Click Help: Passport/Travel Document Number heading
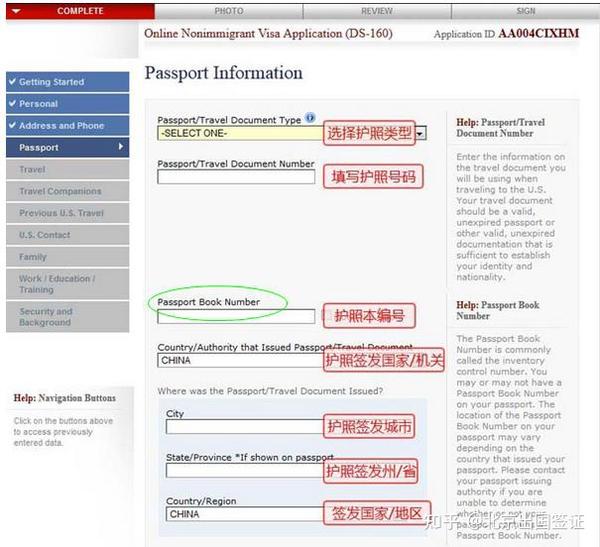Viewport: 600px width, 547px height. [x=501, y=128]
